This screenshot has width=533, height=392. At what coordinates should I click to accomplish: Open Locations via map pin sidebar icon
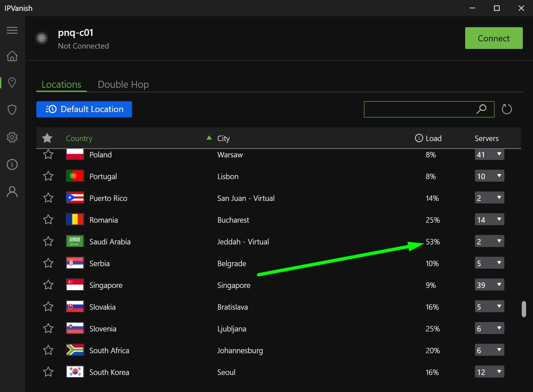[x=12, y=83]
